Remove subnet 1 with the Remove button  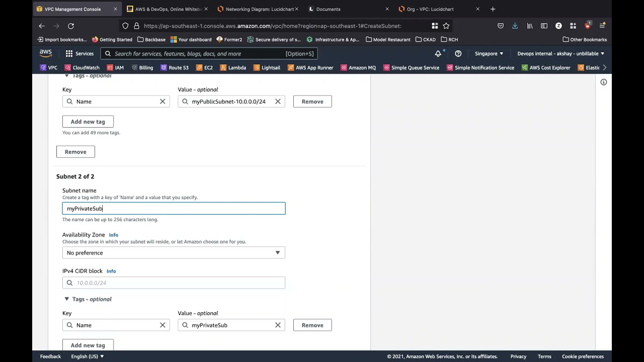coord(75,152)
